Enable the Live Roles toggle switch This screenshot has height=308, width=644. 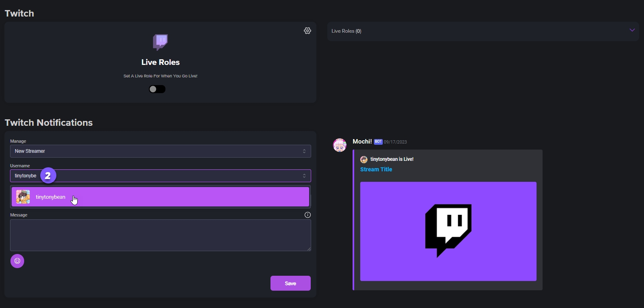(x=157, y=89)
